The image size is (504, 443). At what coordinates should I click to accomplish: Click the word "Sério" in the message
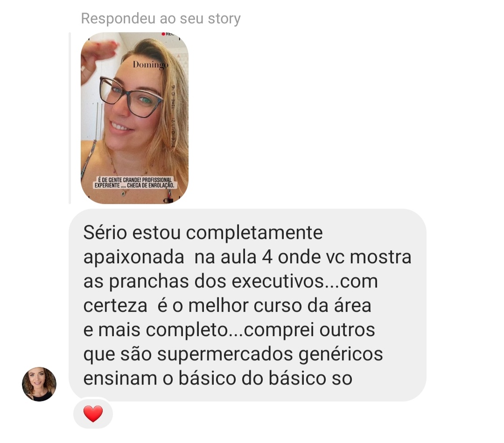tap(105, 232)
